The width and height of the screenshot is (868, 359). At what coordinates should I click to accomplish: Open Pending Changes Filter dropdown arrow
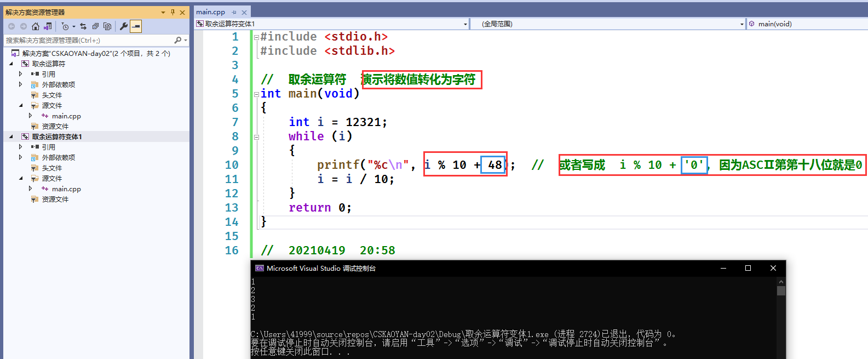(74, 26)
